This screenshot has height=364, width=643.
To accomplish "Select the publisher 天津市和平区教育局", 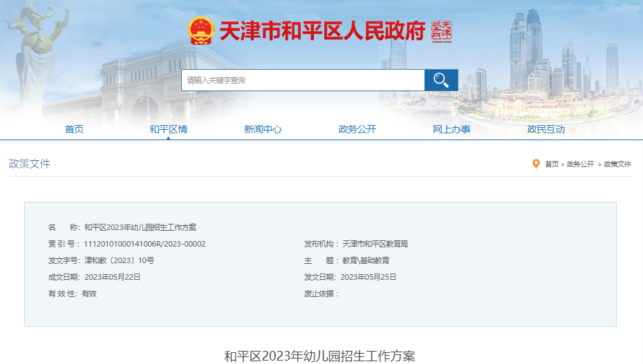I will tap(375, 244).
